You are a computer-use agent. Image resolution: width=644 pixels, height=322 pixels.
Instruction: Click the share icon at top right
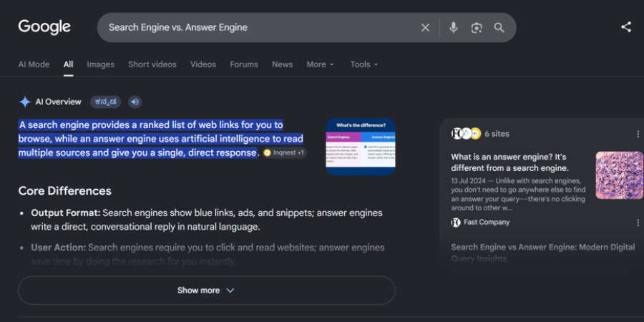[x=626, y=27]
